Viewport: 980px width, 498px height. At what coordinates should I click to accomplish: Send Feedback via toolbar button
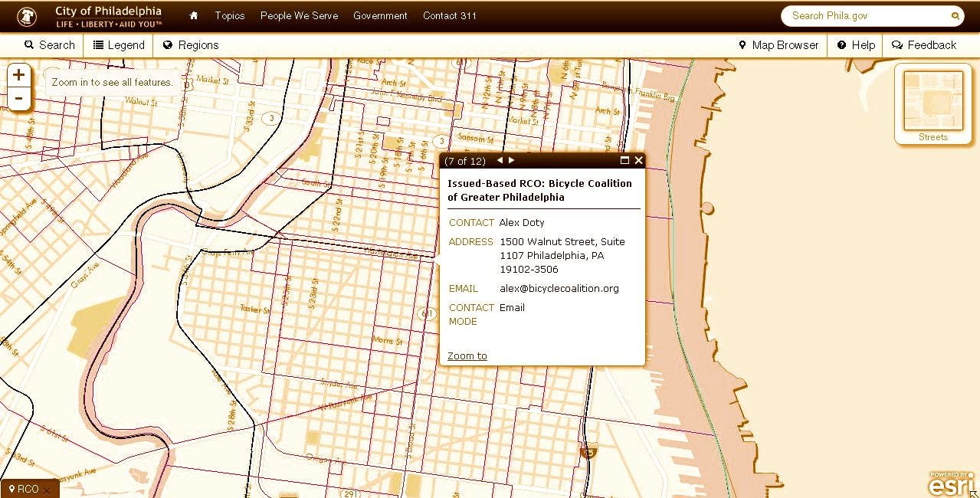[x=924, y=45]
